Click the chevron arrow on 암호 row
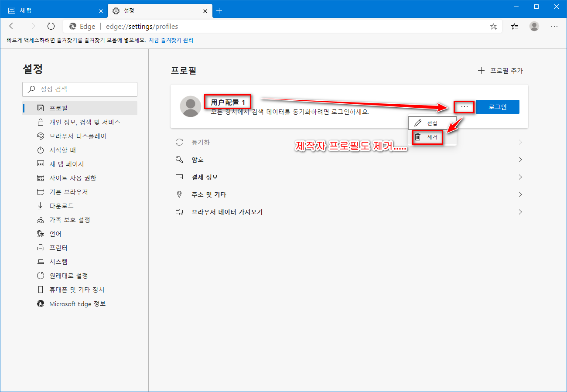Screen dimensions: 567x392 tap(520, 160)
